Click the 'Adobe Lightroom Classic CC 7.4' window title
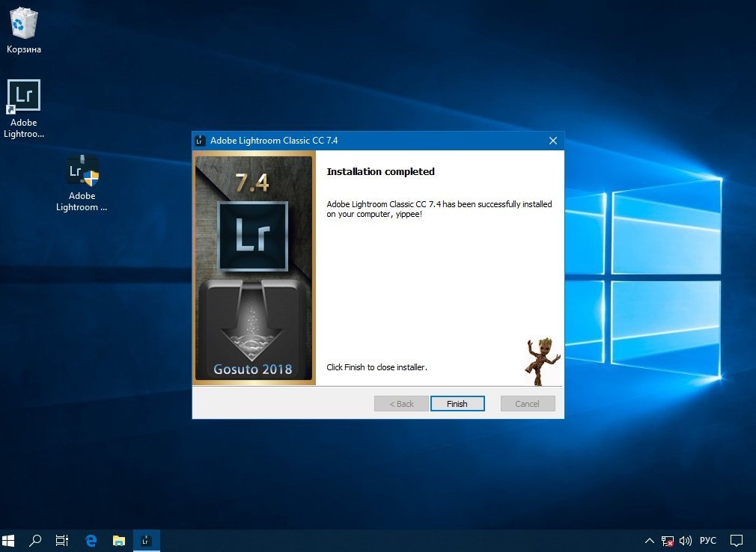Image resolution: width=756 pixels, height=552 pixels. click(x=274, y=141)
